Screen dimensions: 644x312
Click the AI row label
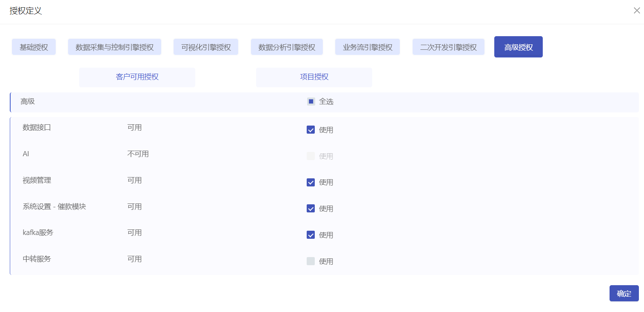(x=26, y=154)
